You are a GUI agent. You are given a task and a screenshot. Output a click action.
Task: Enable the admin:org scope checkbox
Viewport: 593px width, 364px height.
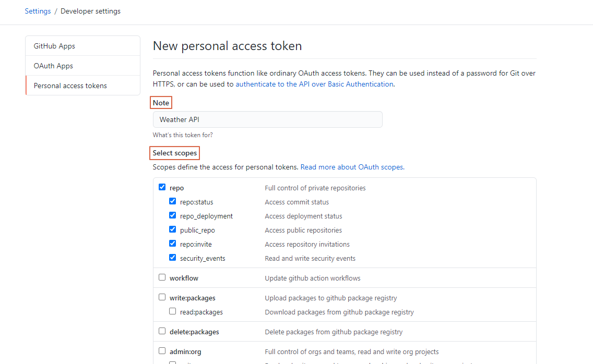tap(162, 351)
